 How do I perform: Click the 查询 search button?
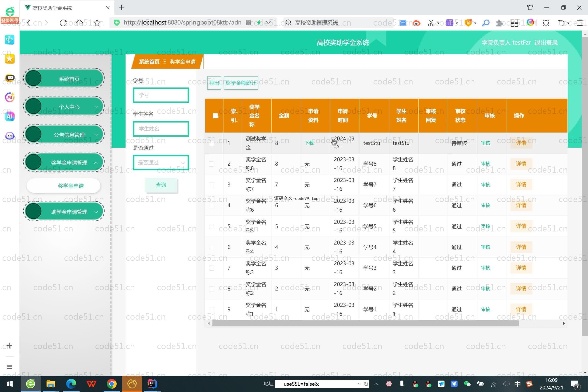(161, 185)
